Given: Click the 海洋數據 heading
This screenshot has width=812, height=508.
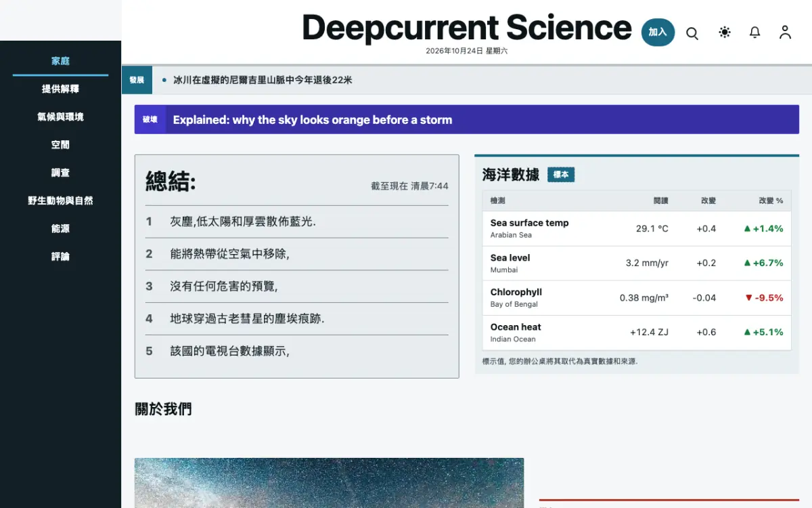Looking at the screenshot, I should (511, 175).
